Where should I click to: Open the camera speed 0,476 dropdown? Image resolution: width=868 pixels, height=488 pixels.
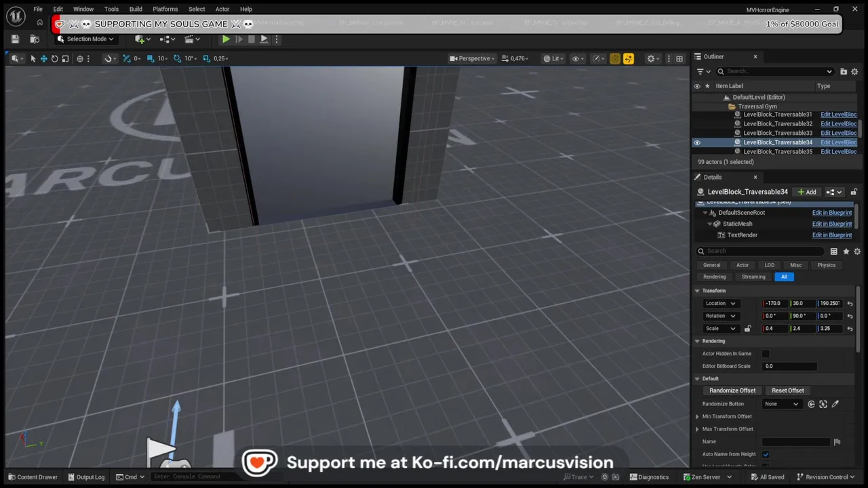click(517, 58)
